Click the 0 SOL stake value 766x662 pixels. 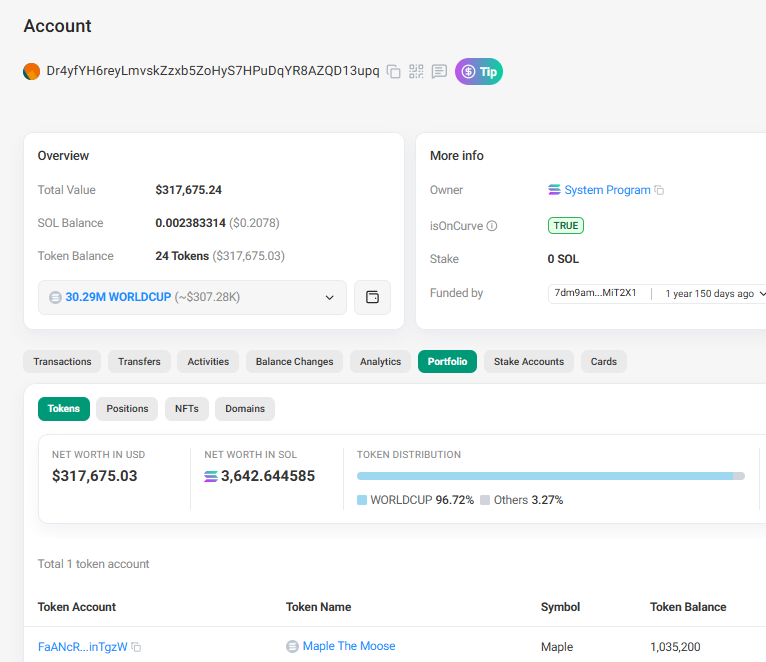tap(563, 259)
